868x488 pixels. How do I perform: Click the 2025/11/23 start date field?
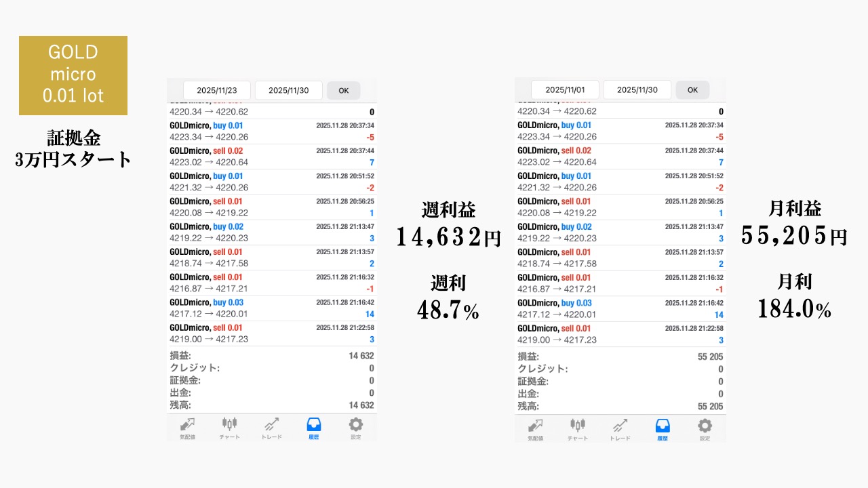(217, 90)
